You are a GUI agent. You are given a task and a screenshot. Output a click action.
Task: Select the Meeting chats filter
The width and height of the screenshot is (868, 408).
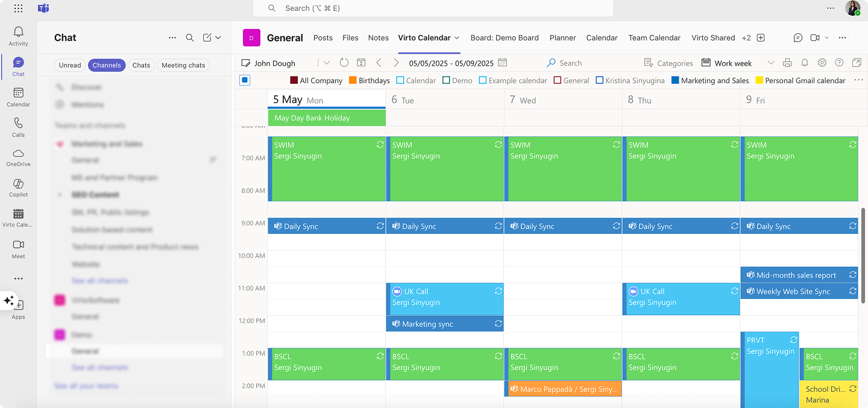pos(183,65)
